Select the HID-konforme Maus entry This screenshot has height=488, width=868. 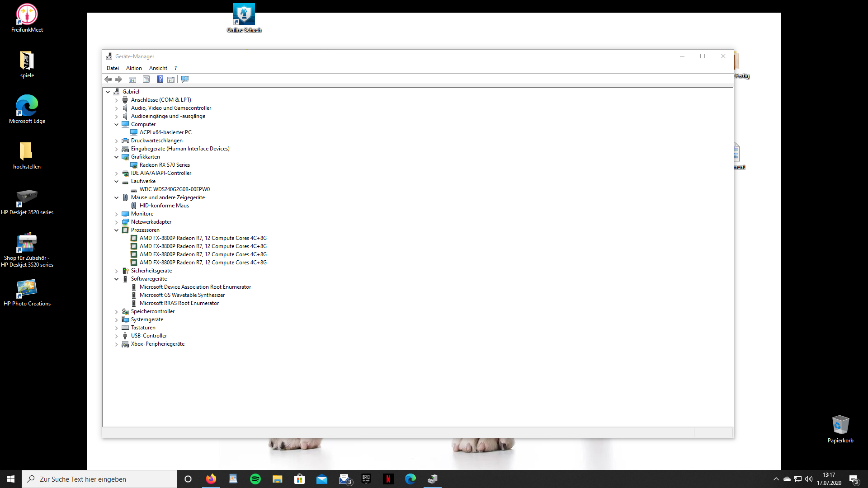pyautogui.click(x=164, y=206)
